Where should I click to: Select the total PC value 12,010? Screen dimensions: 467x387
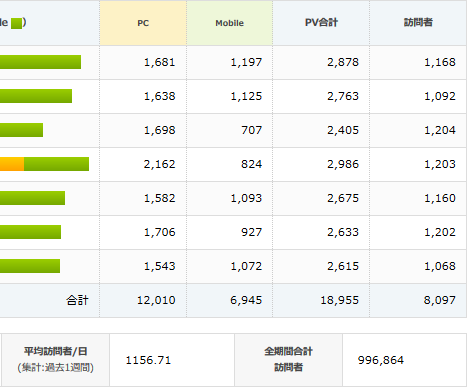click(156, 300)
